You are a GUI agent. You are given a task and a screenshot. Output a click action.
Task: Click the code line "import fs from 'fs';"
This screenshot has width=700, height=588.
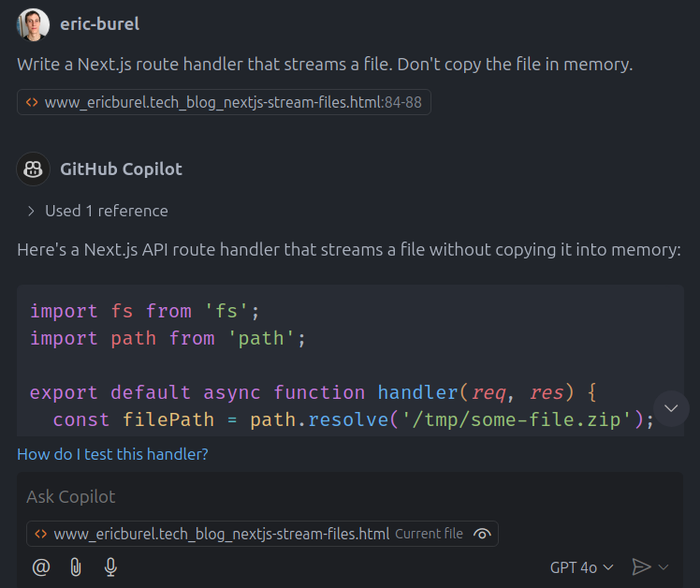[145, 311]
